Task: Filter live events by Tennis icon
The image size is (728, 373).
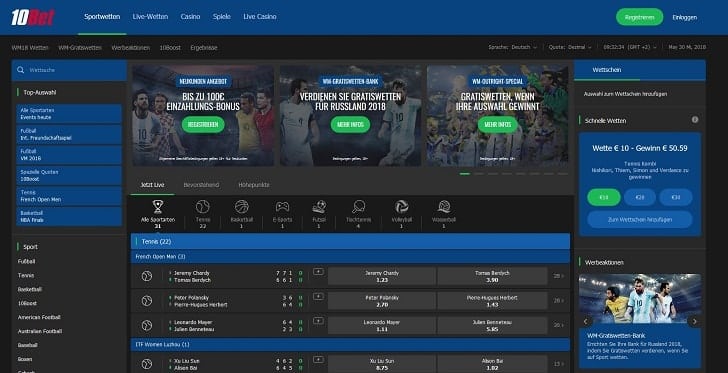Action: click(203, 207)
